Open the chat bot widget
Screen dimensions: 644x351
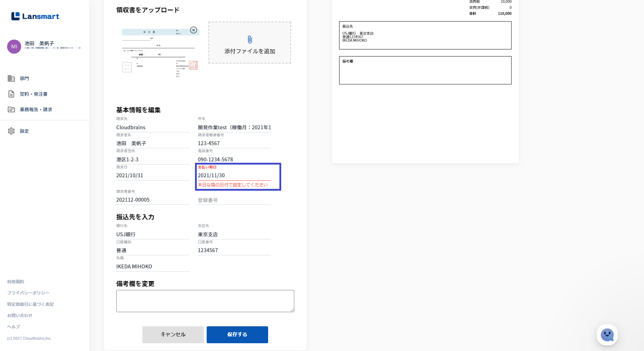pyautogui.click(x=607, y=334)
